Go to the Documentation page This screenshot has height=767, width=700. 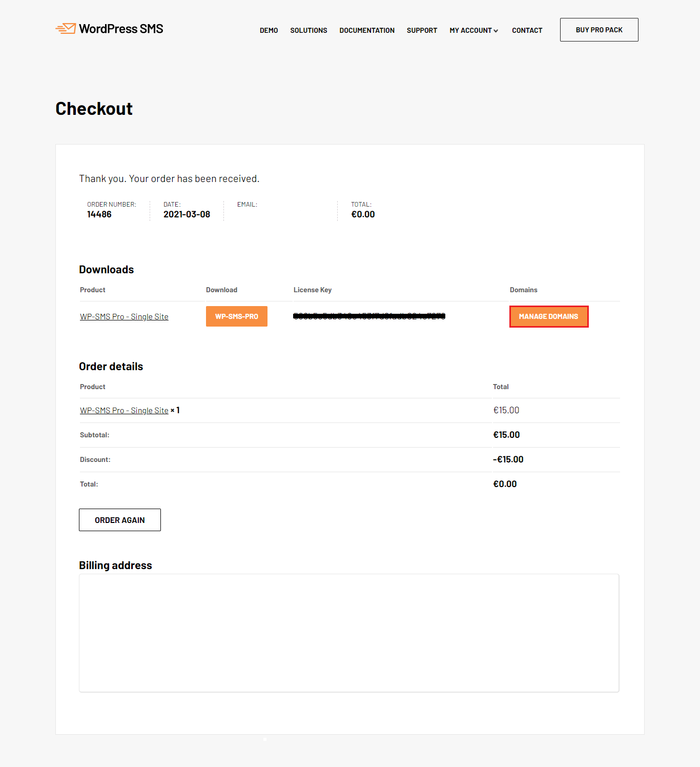(x=367, y=30)
